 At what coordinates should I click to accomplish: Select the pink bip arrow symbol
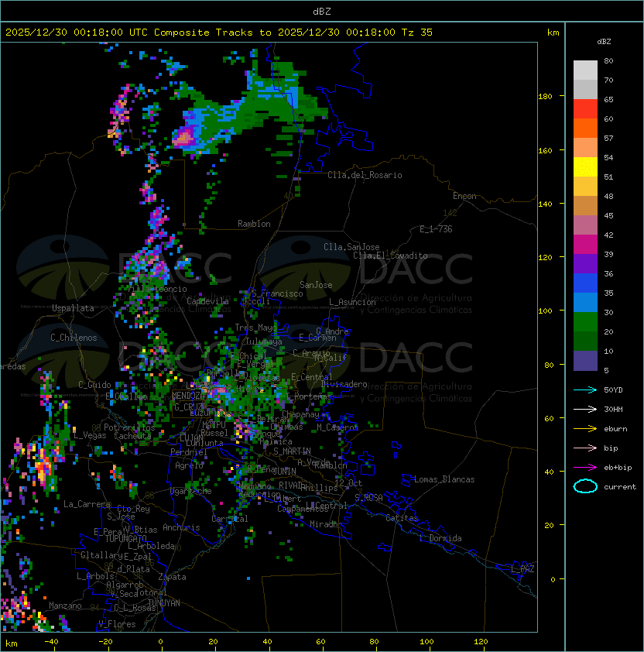(585, 448)
